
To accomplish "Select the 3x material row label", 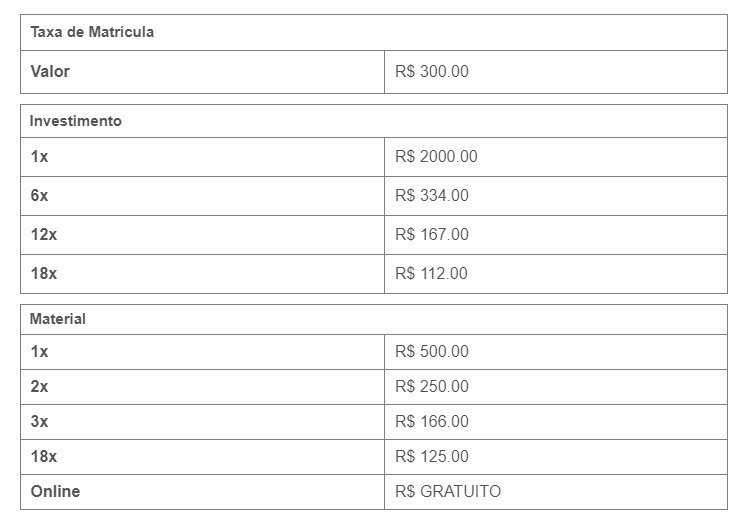I will 39,421.
